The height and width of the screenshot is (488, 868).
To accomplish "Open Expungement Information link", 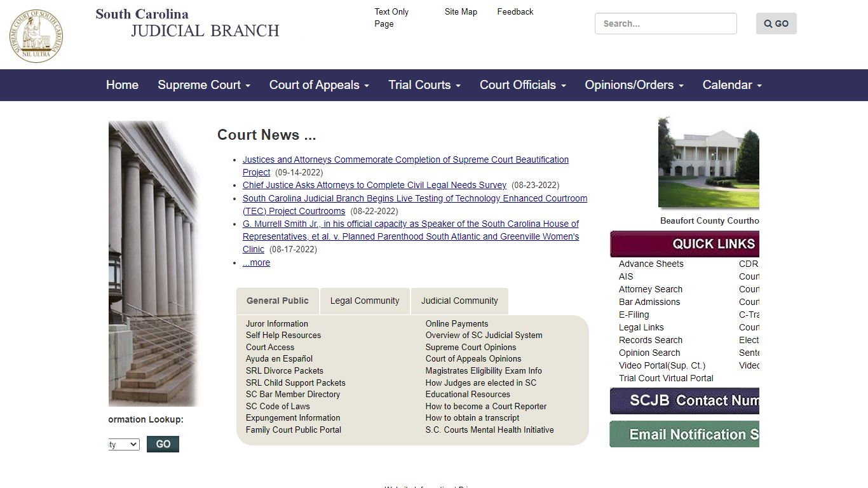I will click(293, 418).
